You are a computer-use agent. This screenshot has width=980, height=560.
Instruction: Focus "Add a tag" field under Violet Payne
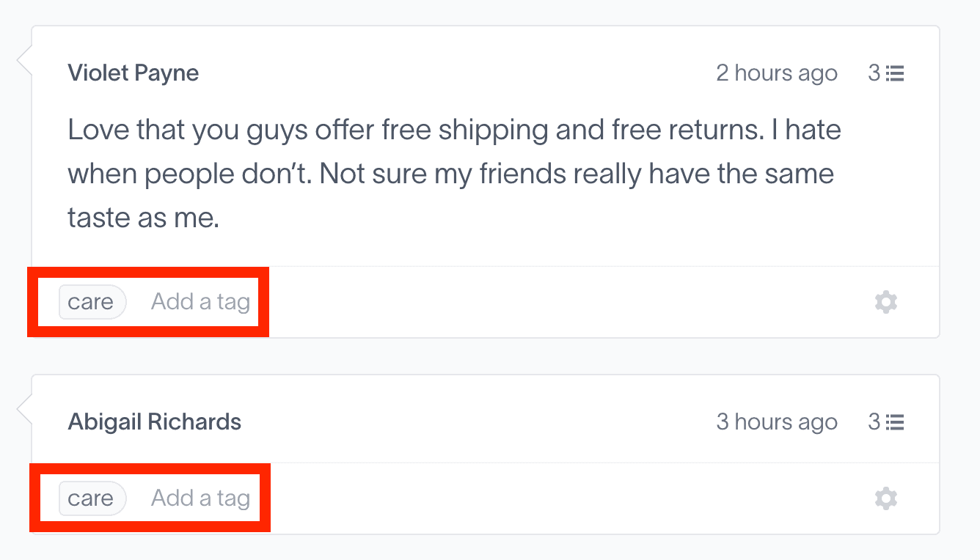click(200, 302)
